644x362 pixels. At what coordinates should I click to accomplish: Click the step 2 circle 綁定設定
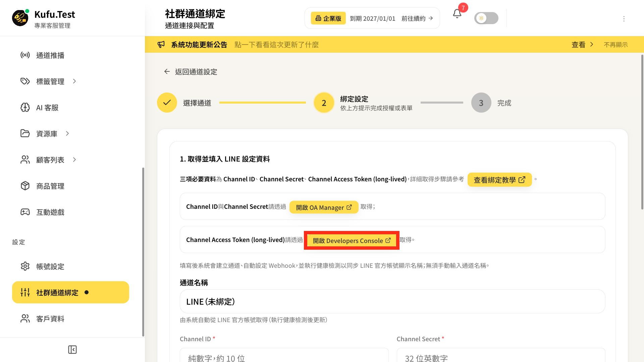[324, 103]
